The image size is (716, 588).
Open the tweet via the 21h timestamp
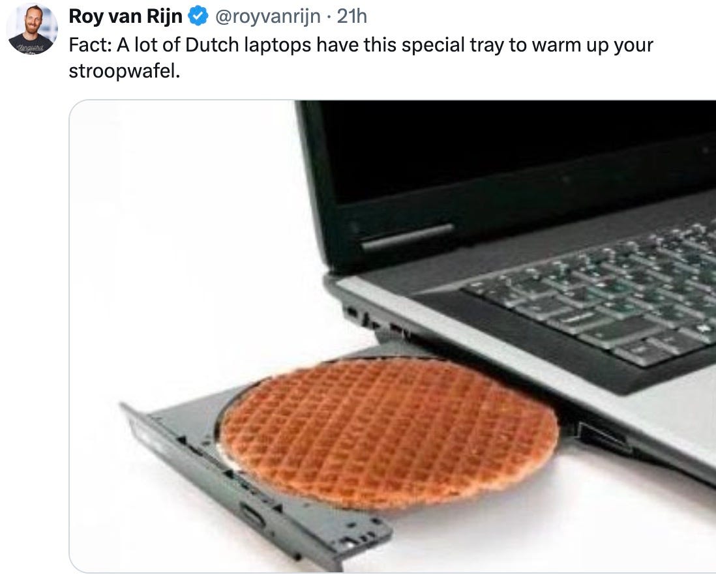pos(351,16)
